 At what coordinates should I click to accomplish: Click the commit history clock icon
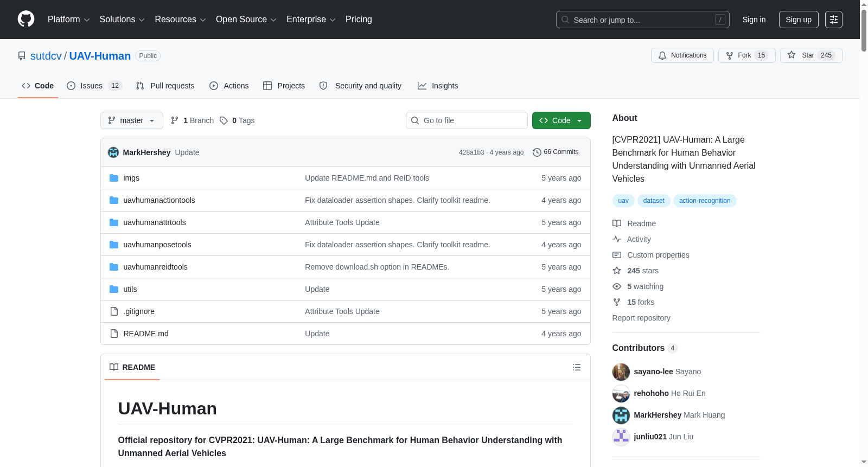tap(537, 152)
